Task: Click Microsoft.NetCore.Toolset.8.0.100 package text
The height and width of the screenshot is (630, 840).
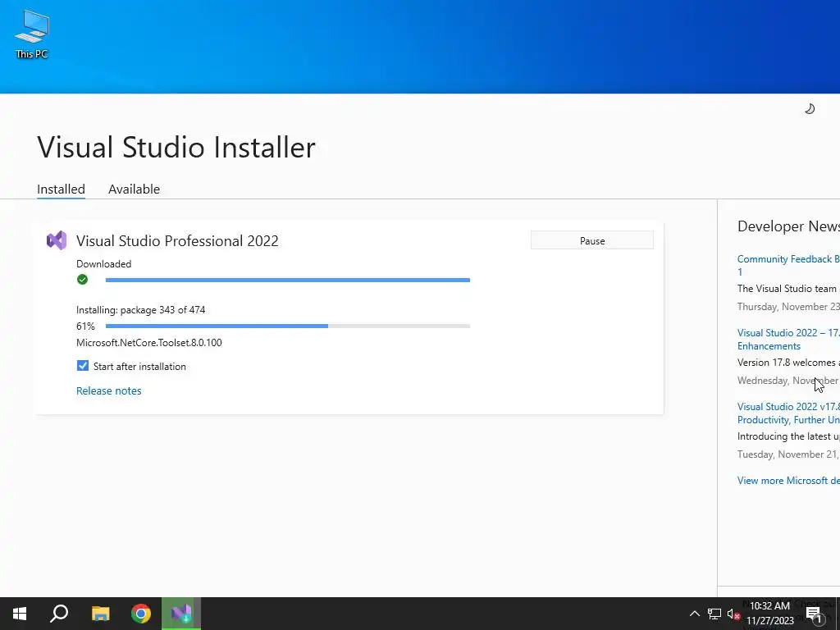Action: click(149, 343)
